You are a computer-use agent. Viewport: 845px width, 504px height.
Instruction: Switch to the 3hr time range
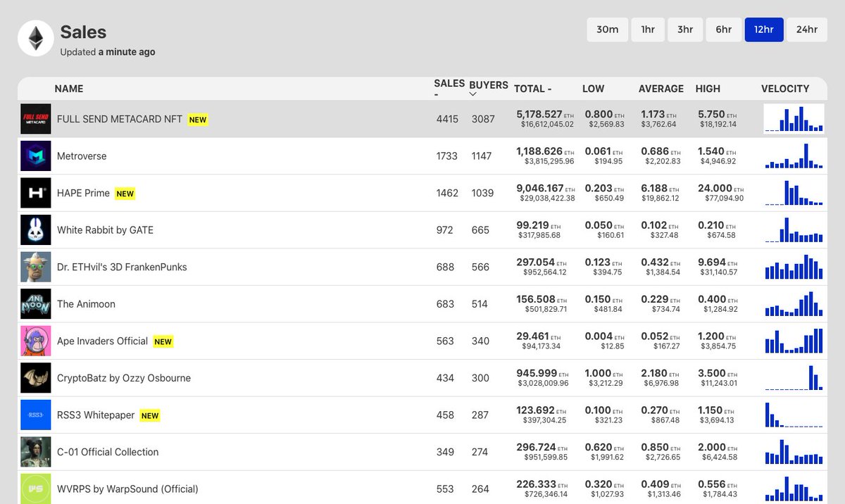pos(685,30)
